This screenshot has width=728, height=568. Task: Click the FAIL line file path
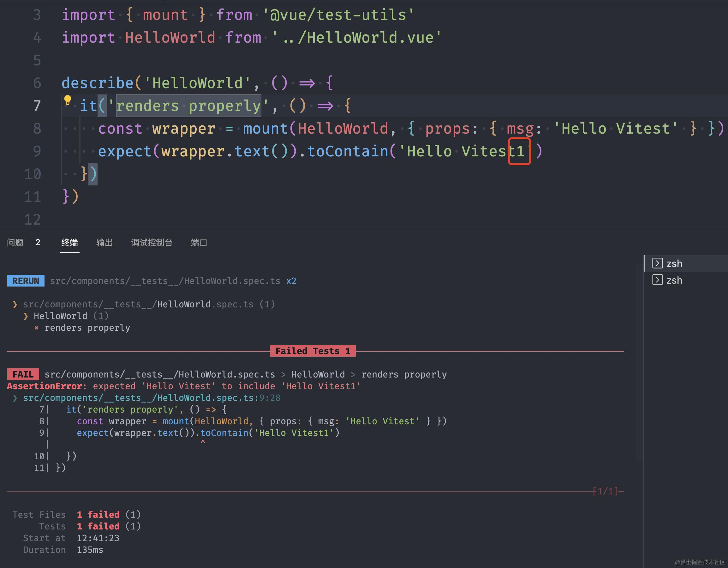click(160, 375)
